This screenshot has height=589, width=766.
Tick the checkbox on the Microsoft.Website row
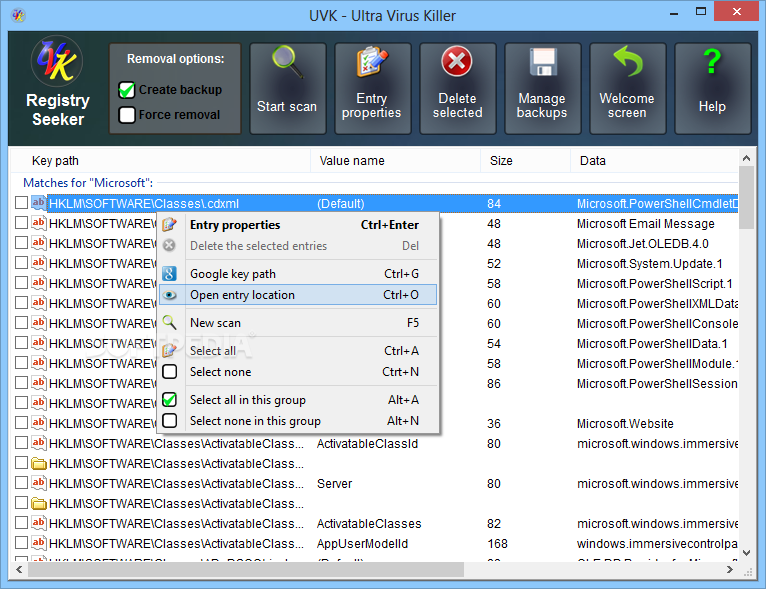pyautogui.click(x=21, y=423)
